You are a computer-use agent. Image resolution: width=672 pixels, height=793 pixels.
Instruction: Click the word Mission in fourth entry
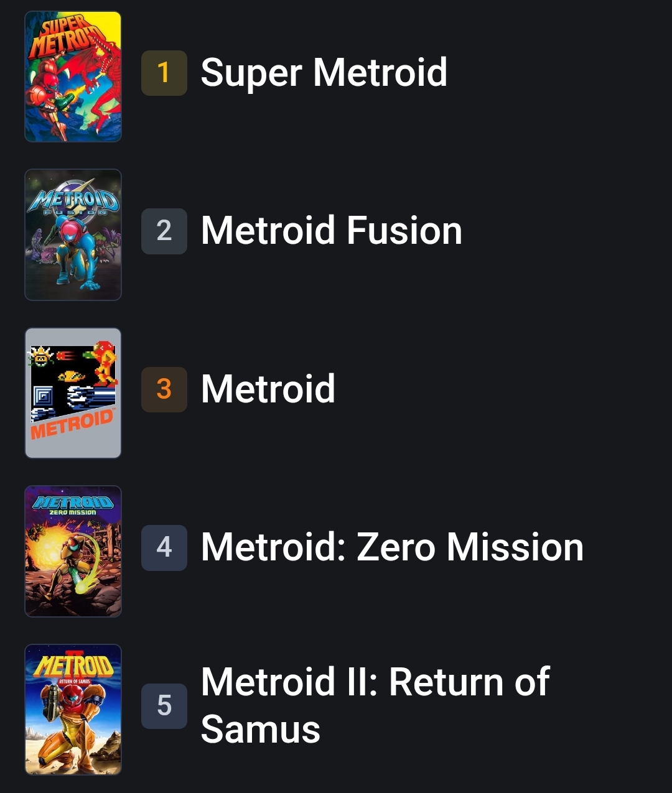pyautogui.click(x=515, y=547)
